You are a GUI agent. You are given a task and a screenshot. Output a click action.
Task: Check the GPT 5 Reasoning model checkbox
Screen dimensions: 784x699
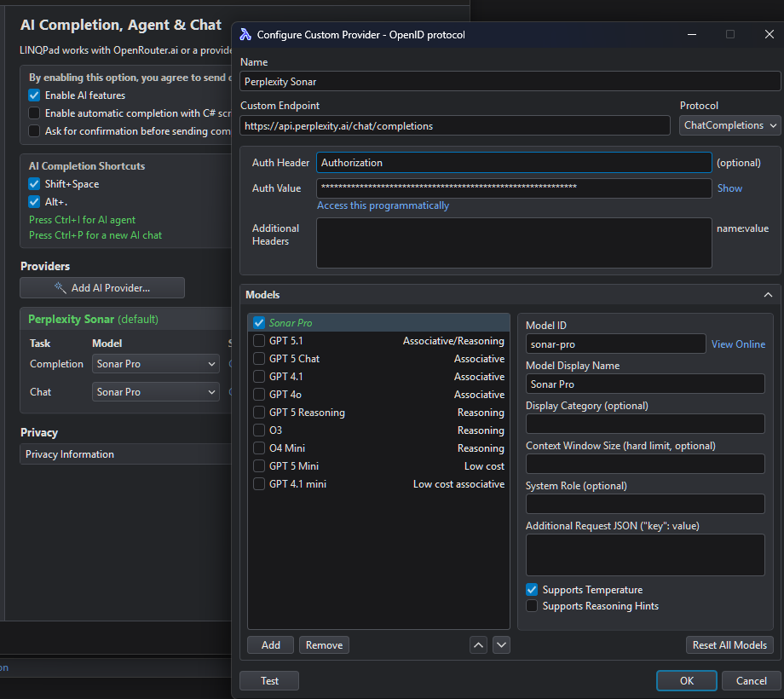pyautogui.click(x=259, y=413)
